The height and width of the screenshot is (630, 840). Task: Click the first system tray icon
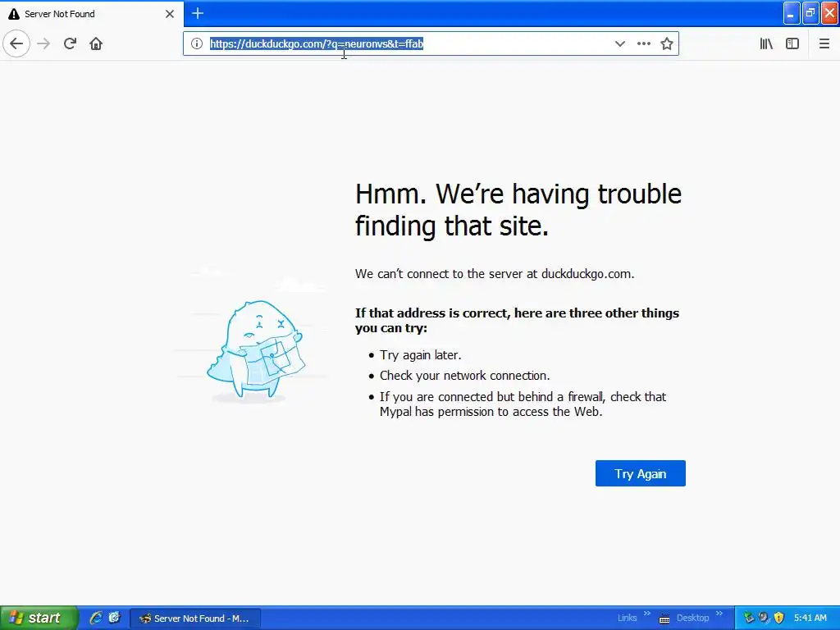(x=749, y=618)
